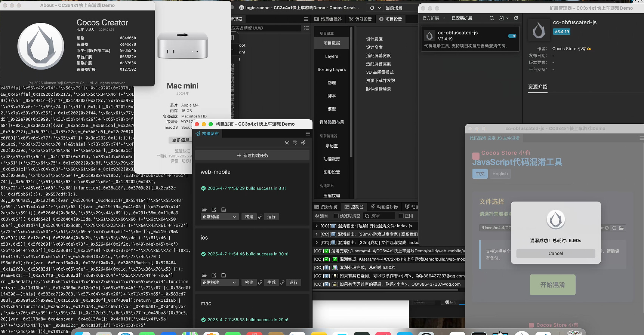
Task: Select 项目设置 tab
Action: pos(391,19)
